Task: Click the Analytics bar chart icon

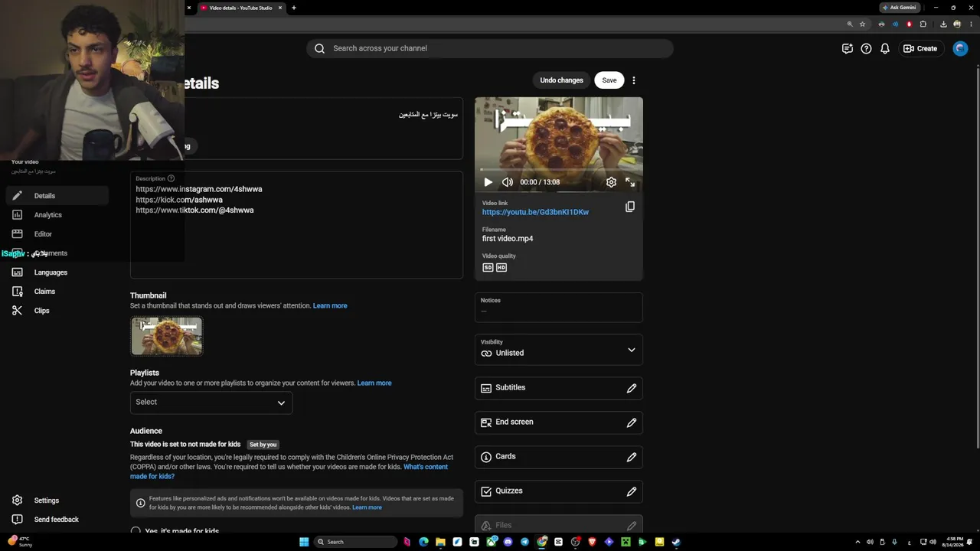Action: pos(17,215)
